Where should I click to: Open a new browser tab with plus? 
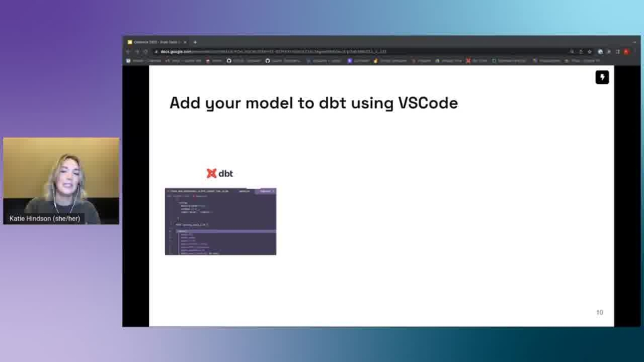[x=195, y=42]
